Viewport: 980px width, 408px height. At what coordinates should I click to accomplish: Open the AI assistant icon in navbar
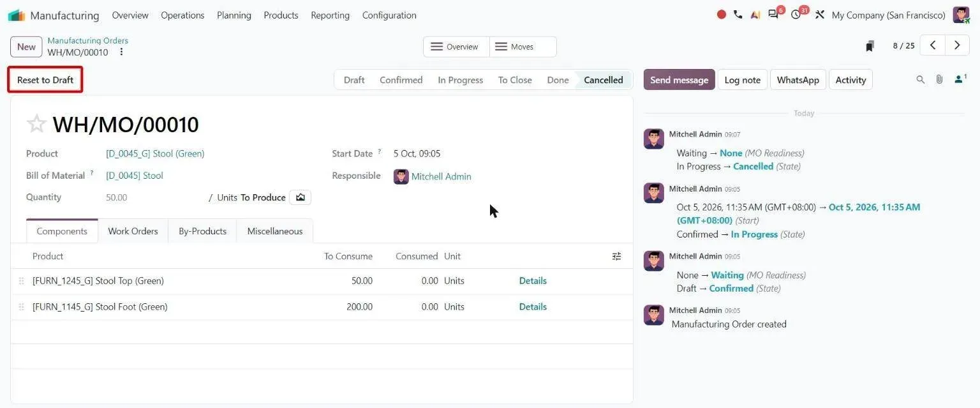[x=755, y=15]
